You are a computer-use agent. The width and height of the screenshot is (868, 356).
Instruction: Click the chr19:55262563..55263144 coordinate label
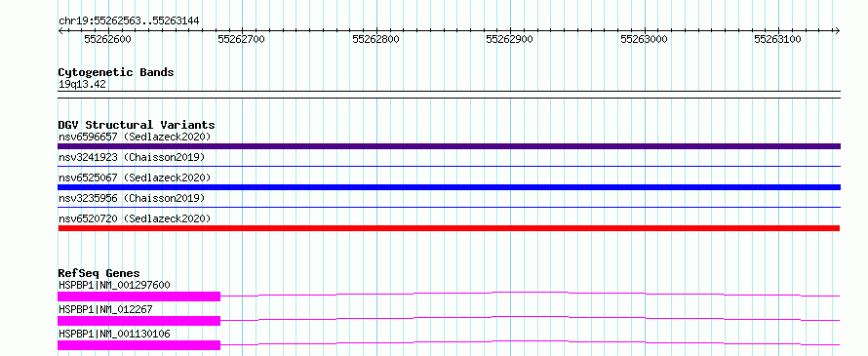pos(129,20)
